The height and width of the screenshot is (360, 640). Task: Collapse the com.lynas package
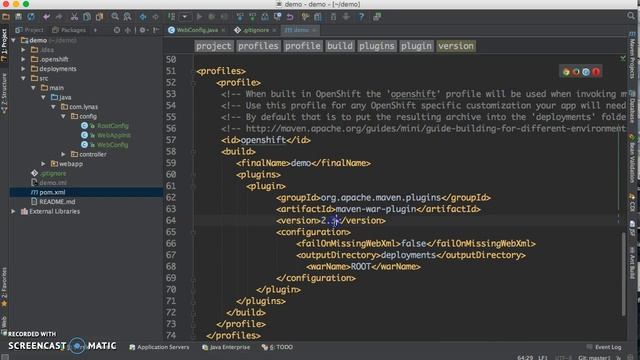click(x=53, y=107)
